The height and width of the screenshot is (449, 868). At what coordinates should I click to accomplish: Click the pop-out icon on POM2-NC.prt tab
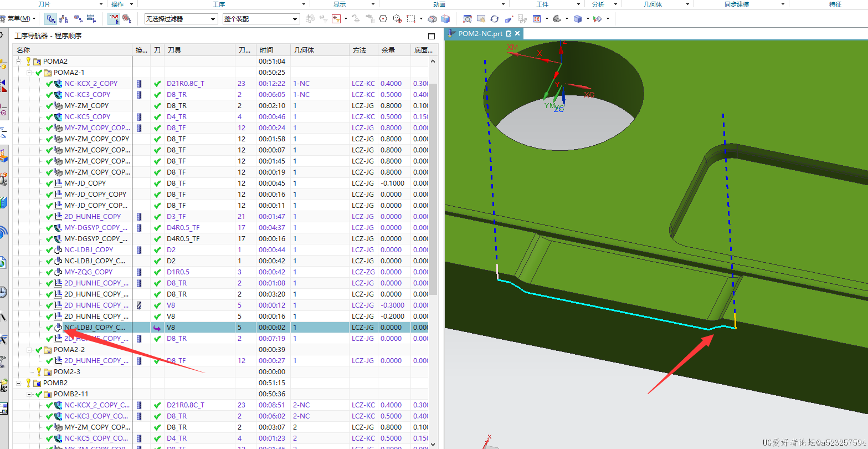(x=509, y=33)
